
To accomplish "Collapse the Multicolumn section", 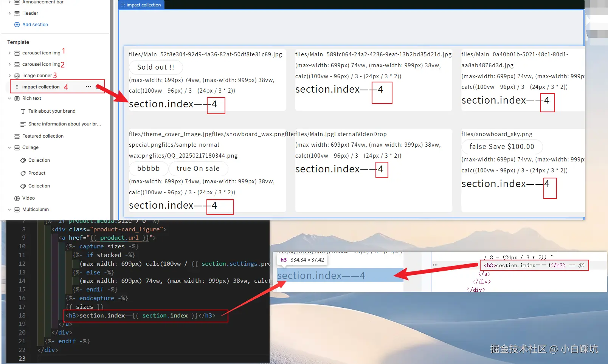I will [x=9, y=209].
